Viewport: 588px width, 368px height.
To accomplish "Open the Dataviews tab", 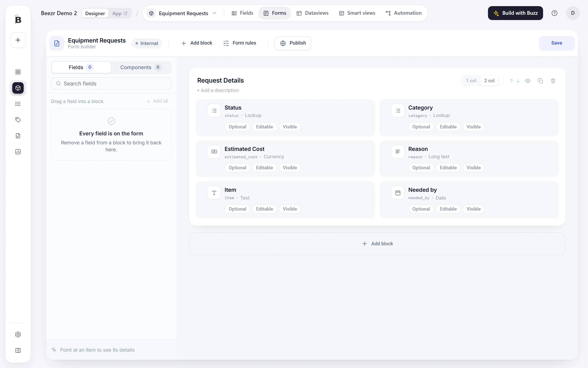I will pyautogui.click(x=312, y=13).
